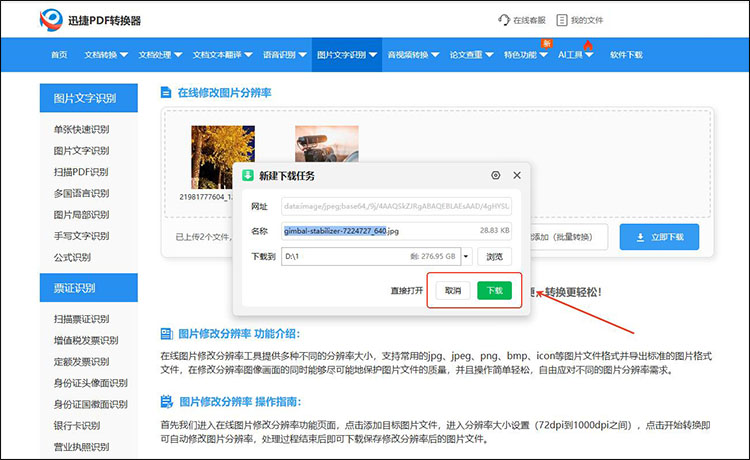Click 直接打开 in download dialog

[407, 291]
